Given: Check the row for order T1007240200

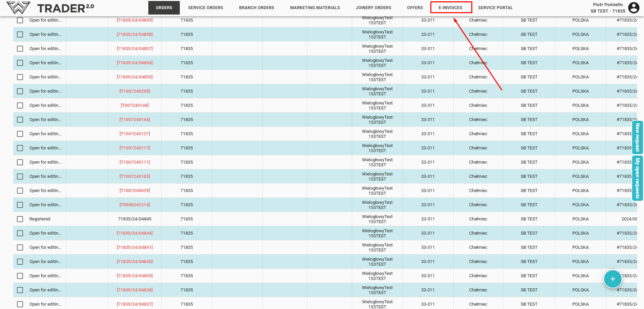Looking at the screenshot, I should click(20, 91).
